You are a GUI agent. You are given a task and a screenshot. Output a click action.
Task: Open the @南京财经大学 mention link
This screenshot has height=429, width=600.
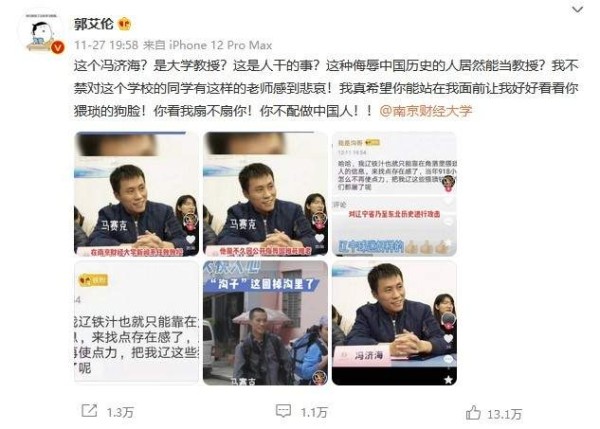click(x=426, y=111)
